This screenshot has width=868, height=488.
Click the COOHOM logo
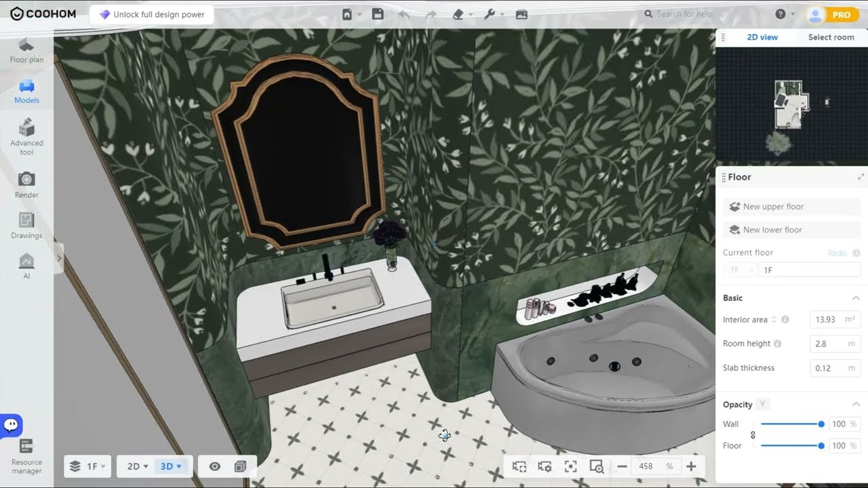43,14
